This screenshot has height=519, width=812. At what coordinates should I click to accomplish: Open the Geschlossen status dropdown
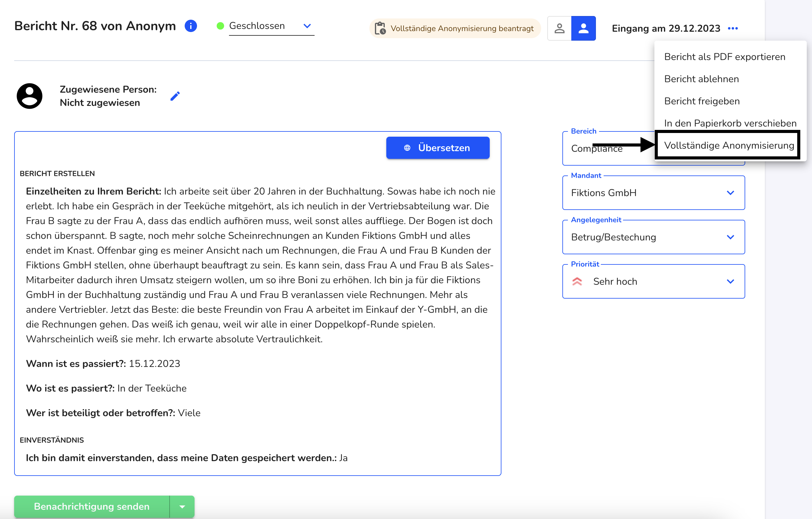pos(271,26)
